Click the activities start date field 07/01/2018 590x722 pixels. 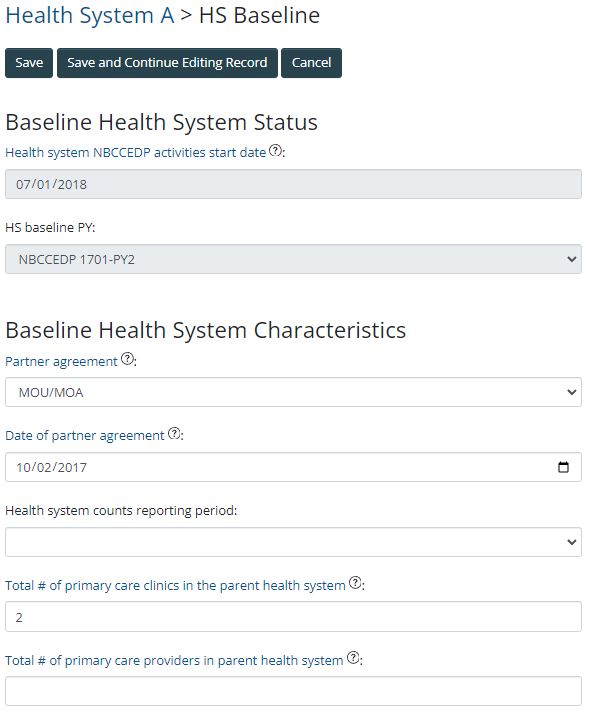[293, 184]
